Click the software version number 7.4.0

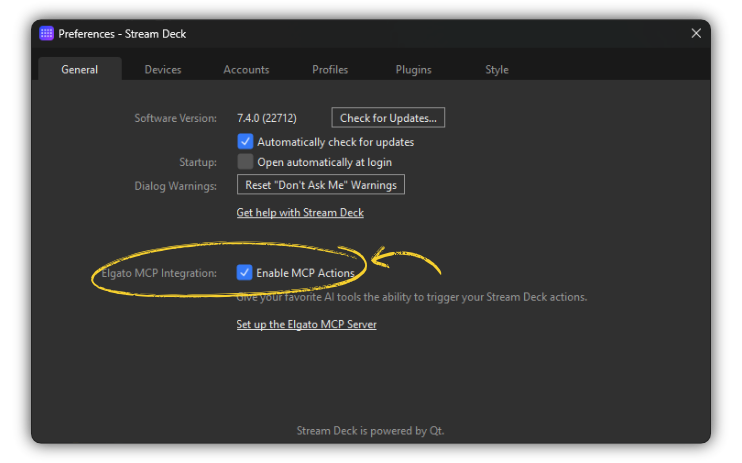pyautogui.click(x=266, y=118)
